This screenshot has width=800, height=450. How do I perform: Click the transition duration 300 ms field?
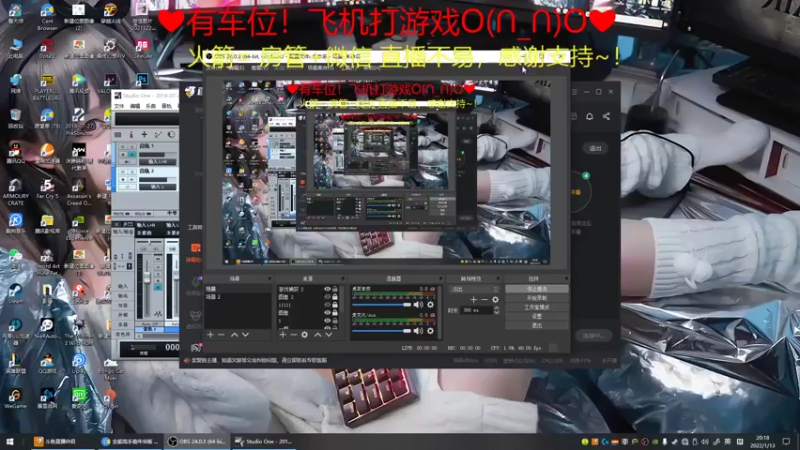pyautogui.click(x=477, y=310)
